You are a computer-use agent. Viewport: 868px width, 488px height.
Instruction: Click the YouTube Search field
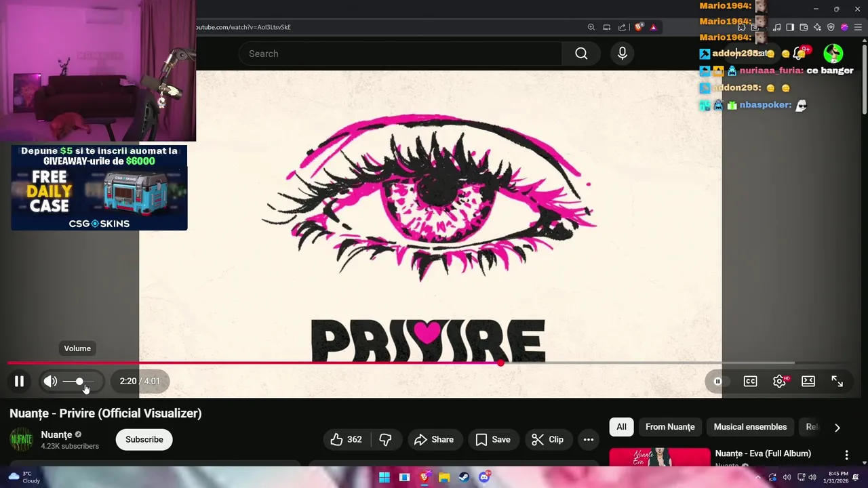tap(400, 54)
